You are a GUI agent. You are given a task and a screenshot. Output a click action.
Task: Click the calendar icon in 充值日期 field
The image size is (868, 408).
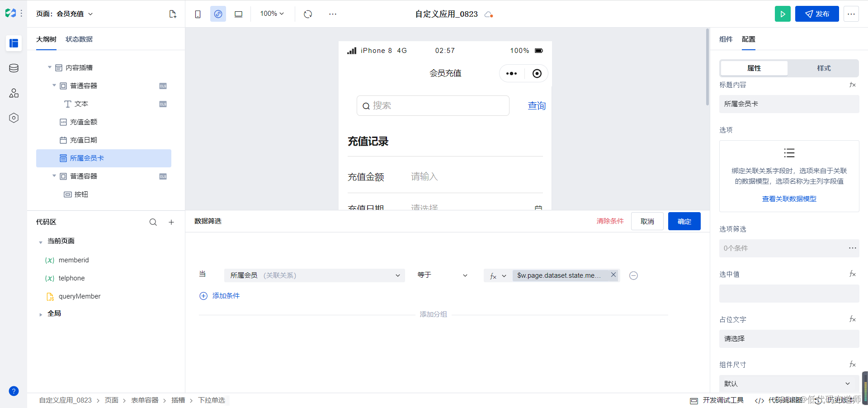(x=538, y=208)
